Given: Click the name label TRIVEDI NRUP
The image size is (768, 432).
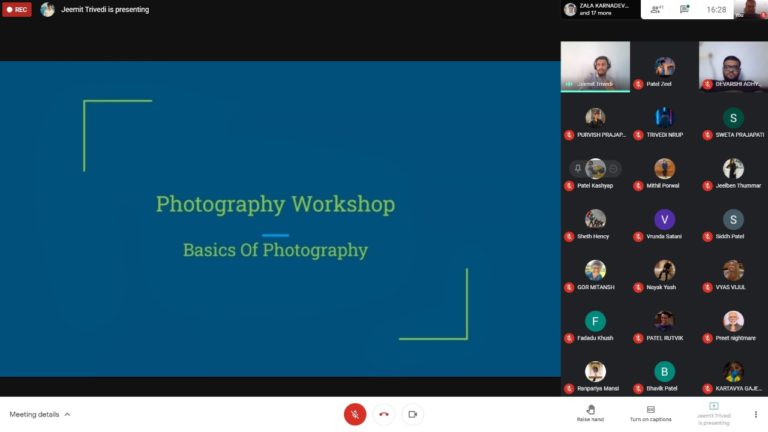Looking at the screenshot, I should tap(665, 134).
